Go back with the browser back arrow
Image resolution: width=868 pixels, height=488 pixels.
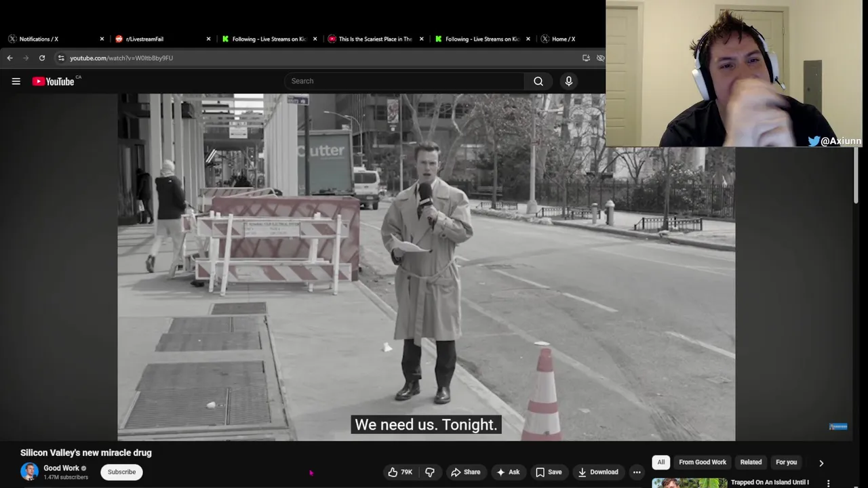click(9, 58)
